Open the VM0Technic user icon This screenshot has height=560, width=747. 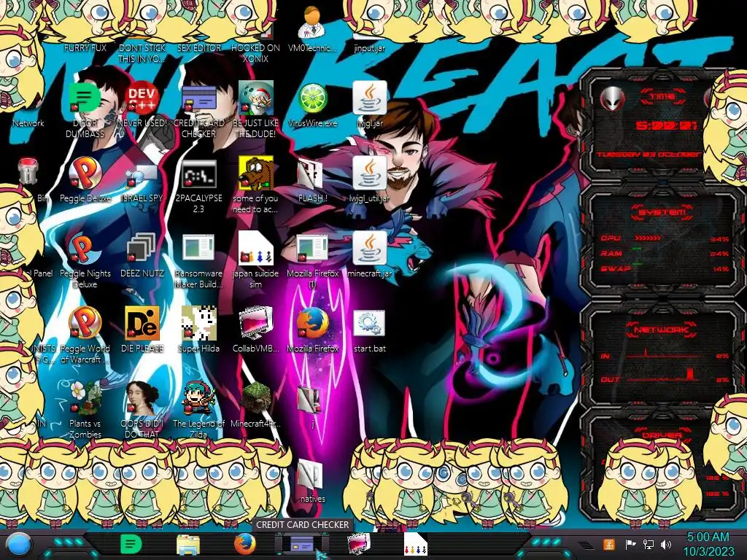pos(312,28)
